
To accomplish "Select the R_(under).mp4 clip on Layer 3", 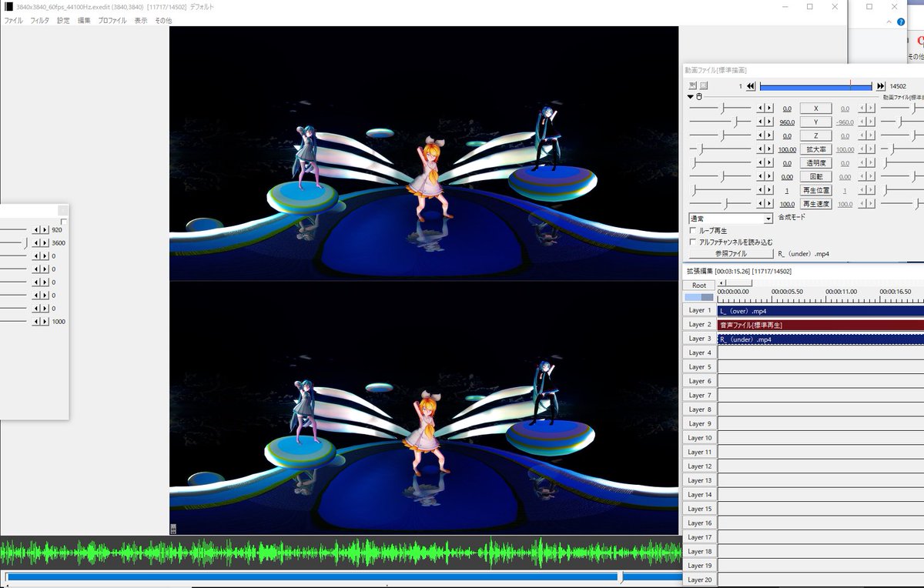I will (x=820, y=339).
